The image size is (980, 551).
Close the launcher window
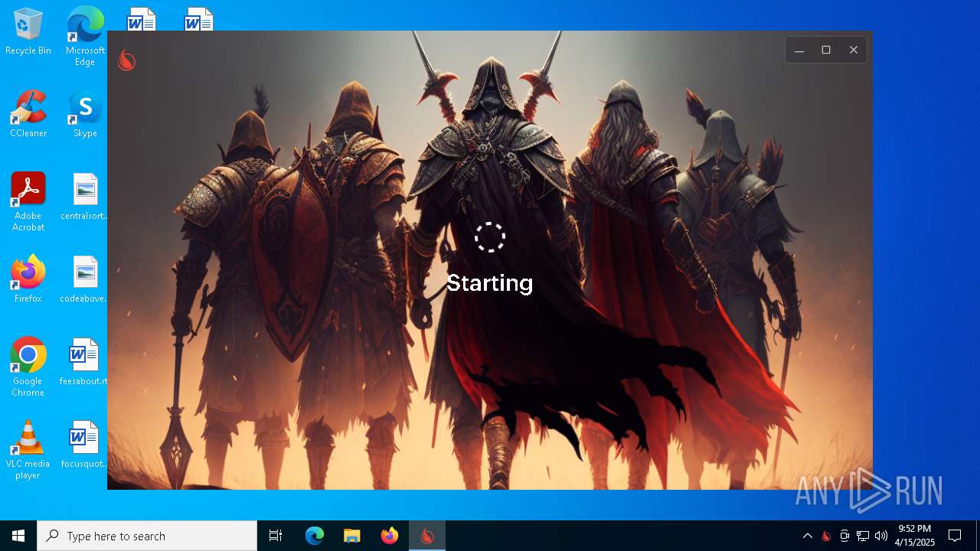[854, 50]
